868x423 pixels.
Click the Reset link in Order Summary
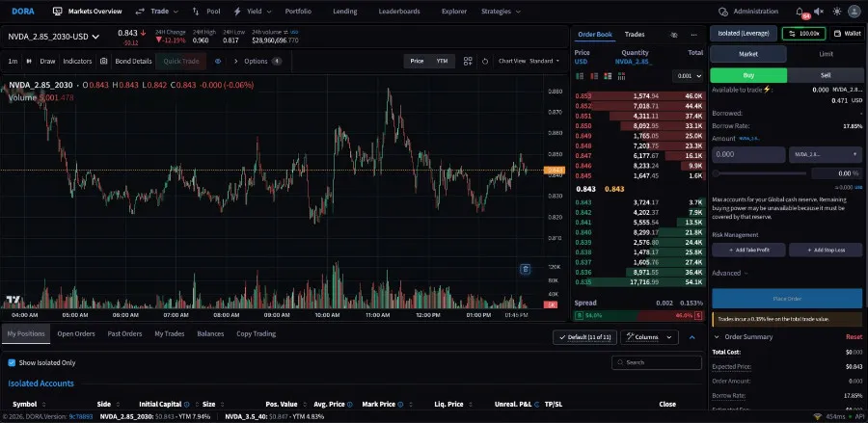click(x=854, y=336)
